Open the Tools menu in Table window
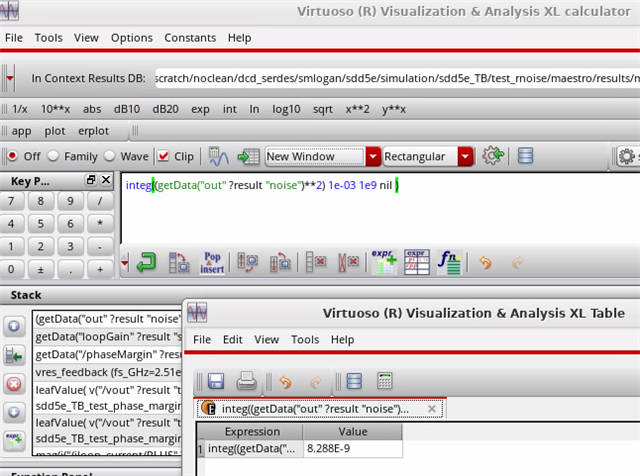Viewport: 640px width, 476px height. point(305,340)
